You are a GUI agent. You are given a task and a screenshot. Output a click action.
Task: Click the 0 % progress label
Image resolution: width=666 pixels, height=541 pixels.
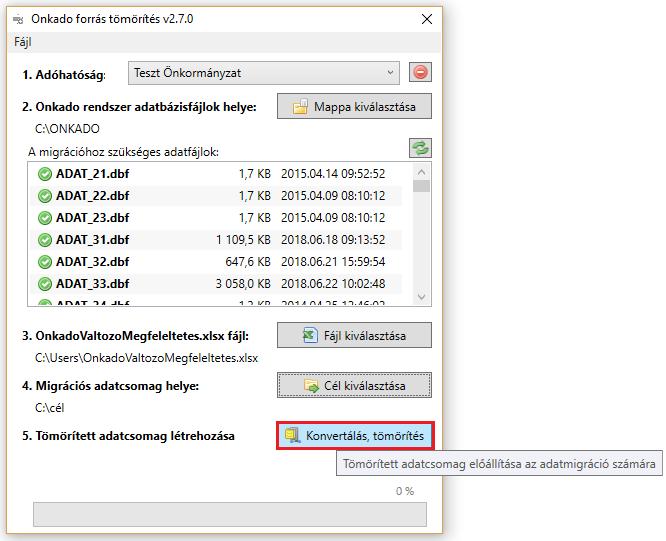point(405,491)
